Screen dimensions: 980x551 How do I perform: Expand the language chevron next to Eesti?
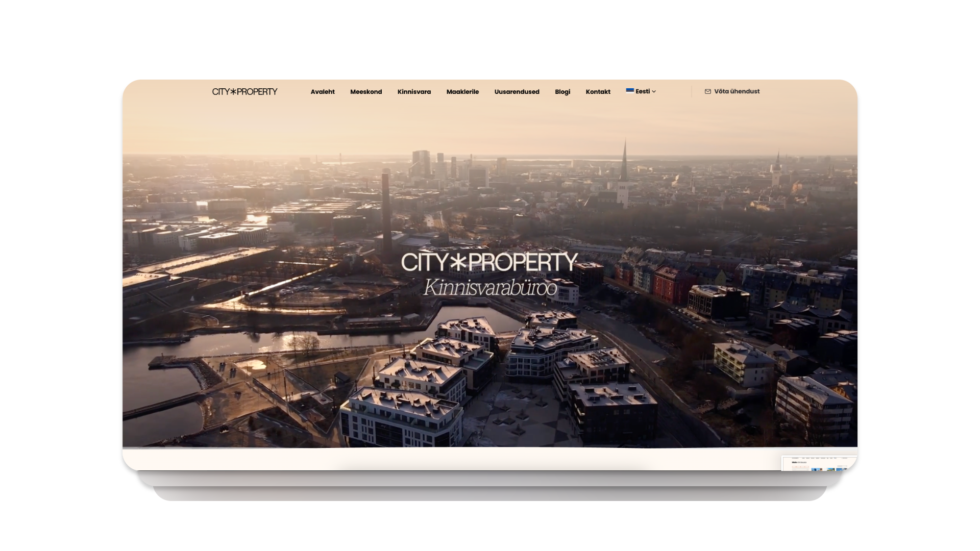(654, 92)
